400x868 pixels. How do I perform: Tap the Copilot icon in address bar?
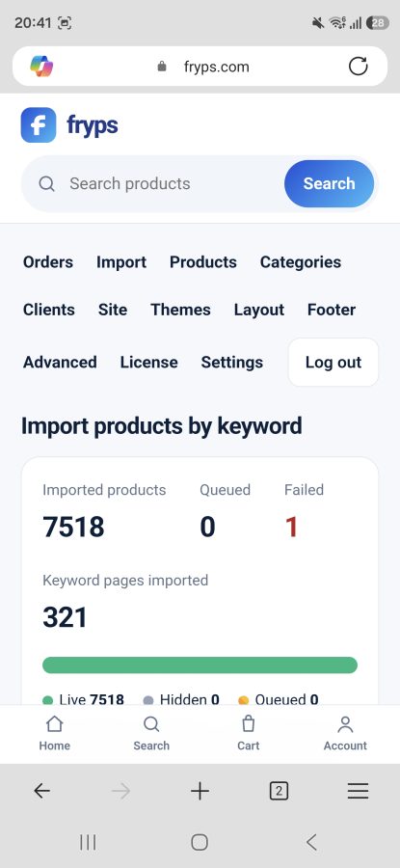[x=41, y=67]
